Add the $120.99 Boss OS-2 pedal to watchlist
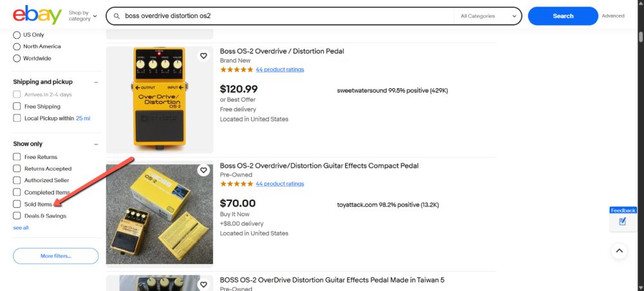 pos(204,56)
